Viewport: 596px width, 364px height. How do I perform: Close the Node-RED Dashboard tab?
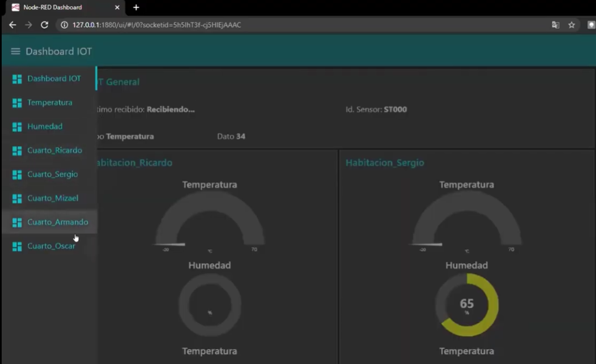117,7
